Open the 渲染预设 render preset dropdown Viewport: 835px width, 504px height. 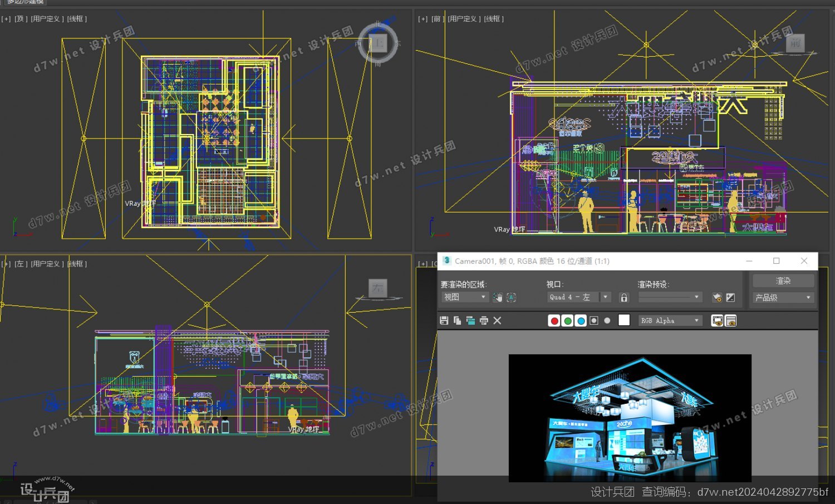670,297
